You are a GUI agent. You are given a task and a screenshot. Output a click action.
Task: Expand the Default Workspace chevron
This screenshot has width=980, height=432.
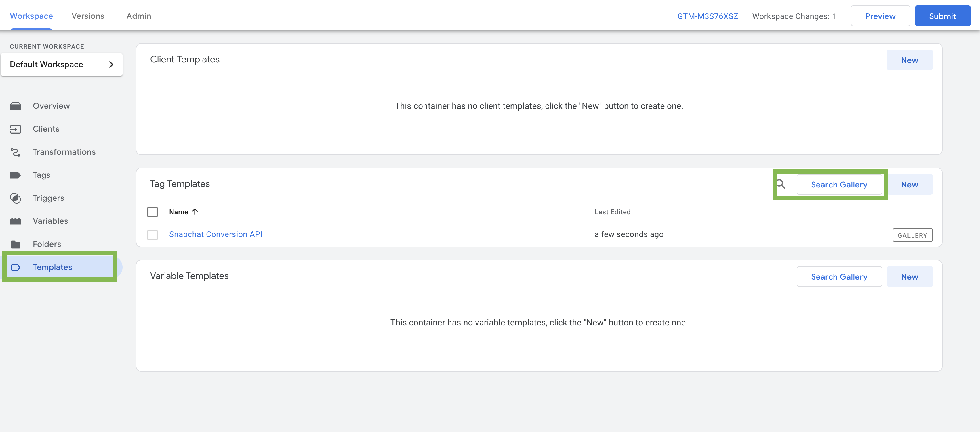tap(111, 65)
